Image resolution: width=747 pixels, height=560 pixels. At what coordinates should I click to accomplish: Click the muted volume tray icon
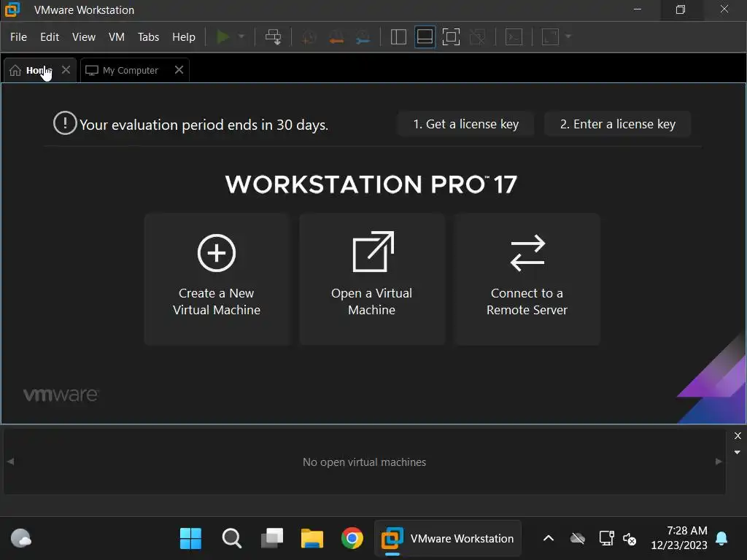pyautogui.click(x=630, y=539)
